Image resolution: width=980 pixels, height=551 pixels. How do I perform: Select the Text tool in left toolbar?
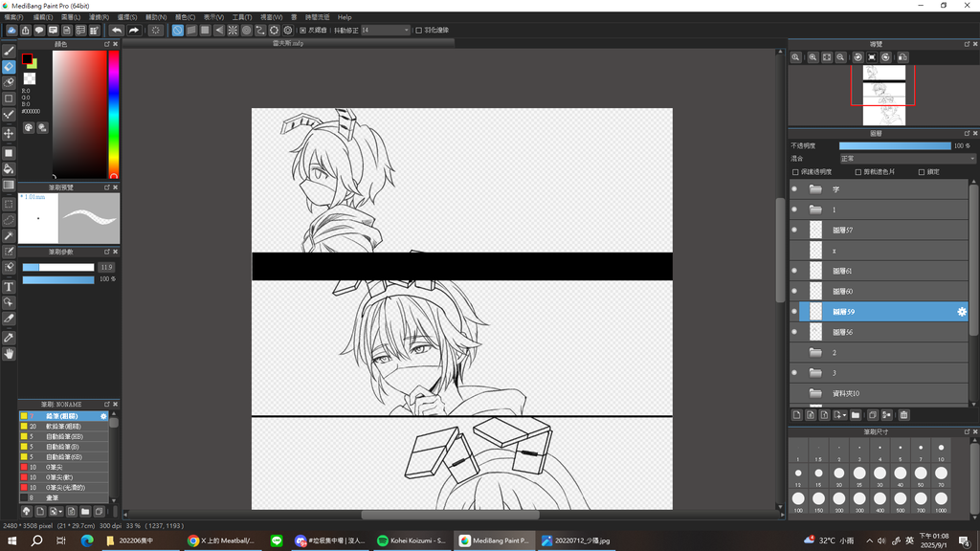[9, 286]
